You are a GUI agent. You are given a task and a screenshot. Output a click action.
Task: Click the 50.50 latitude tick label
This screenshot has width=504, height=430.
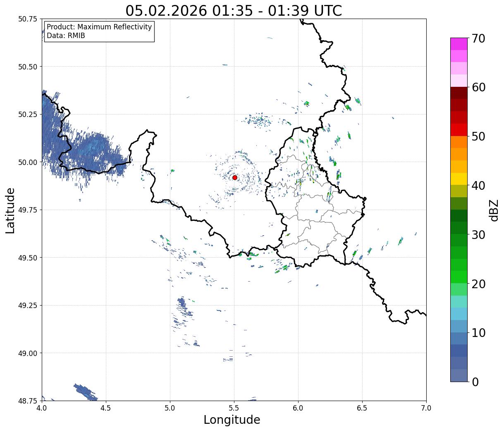(28, 67)
